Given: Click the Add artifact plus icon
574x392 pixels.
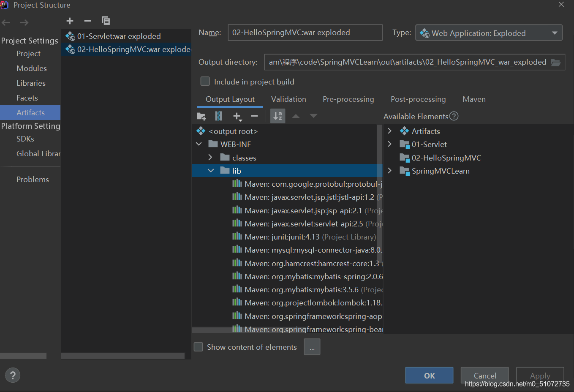Looking at the screenshot, I should [x=70, y=21].
